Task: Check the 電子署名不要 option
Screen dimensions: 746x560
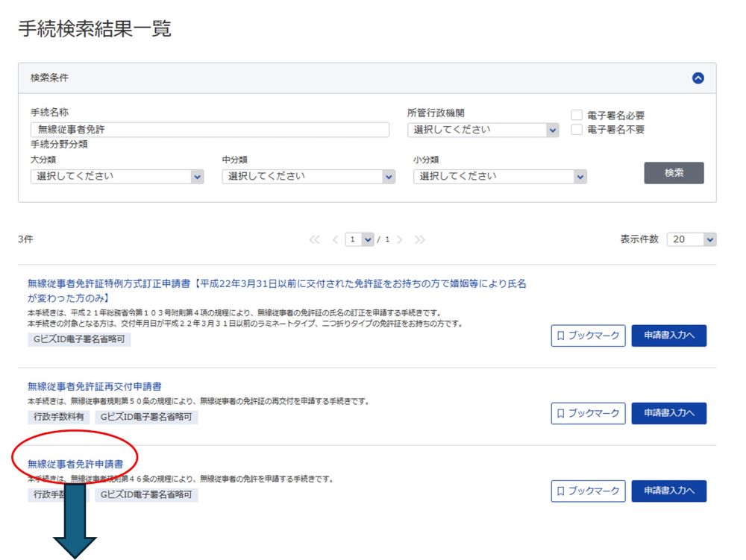Action: point(577,130)
